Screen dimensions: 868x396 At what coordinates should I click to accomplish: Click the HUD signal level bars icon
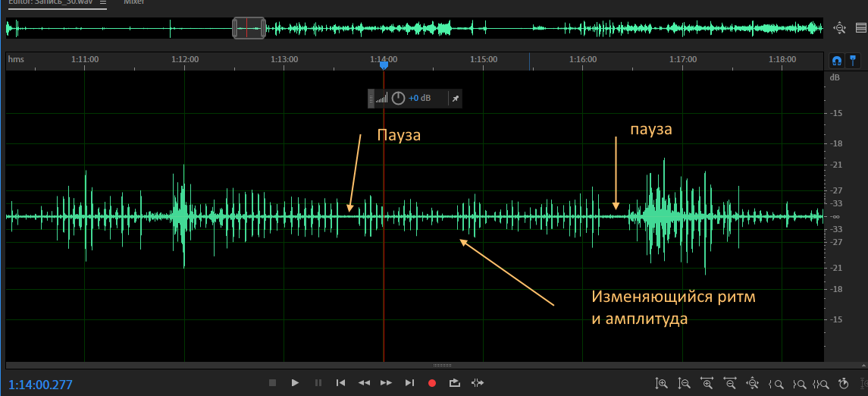(x=382, y=99)
